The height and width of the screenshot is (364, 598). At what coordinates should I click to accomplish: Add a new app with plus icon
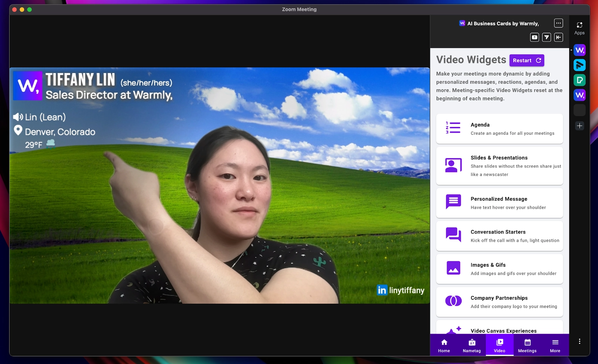click(579, 126)
